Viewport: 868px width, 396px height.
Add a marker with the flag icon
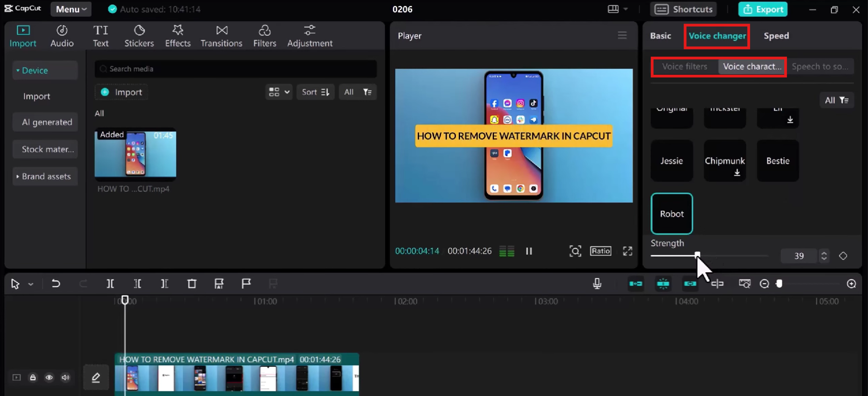pos(246,284)
